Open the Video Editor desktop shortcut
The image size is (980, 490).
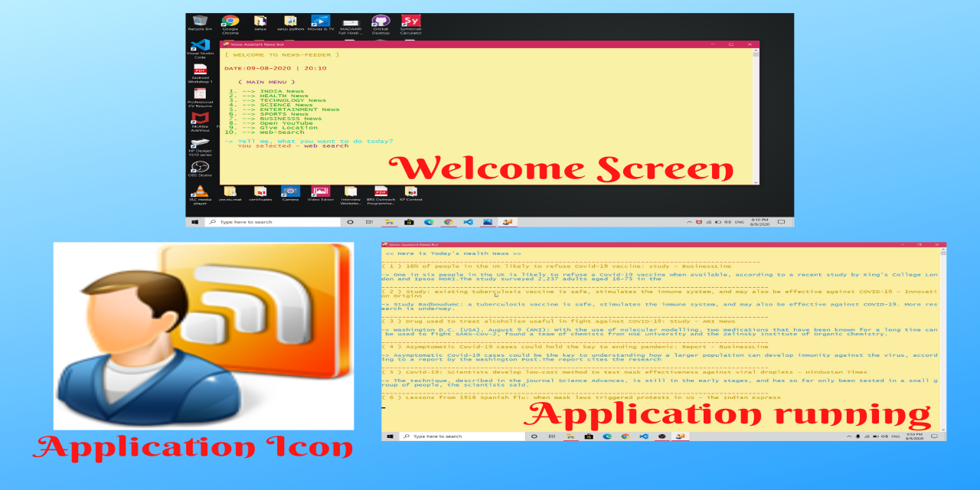coord(320,194)
